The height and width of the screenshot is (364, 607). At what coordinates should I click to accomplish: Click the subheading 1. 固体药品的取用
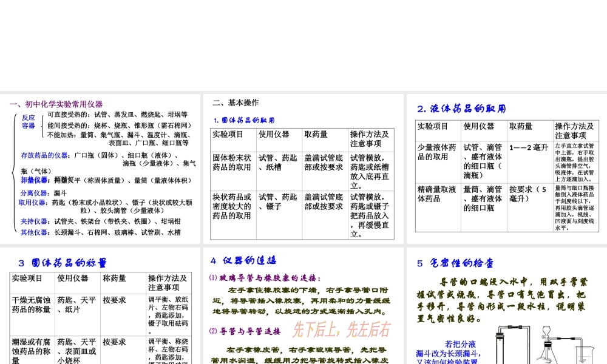click(244, 120)
